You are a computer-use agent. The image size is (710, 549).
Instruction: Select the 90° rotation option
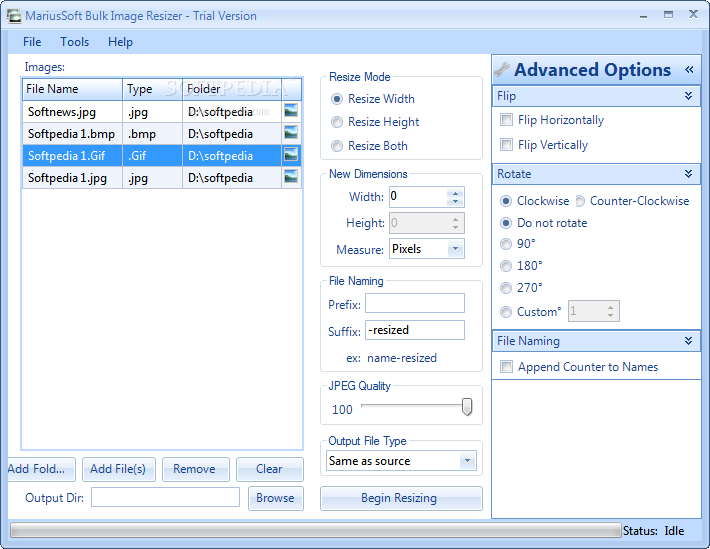pos(506,244)
